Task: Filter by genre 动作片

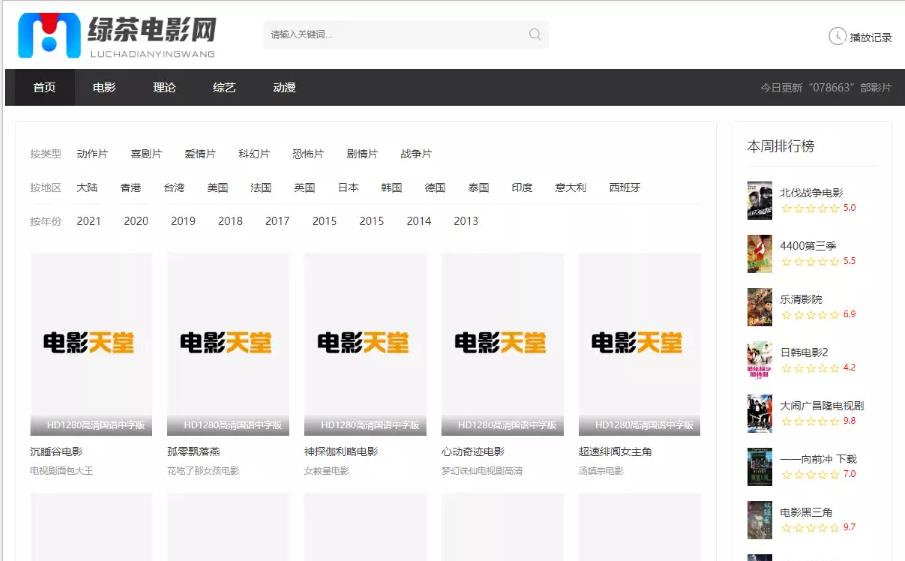Action: [x=92, y=154]
